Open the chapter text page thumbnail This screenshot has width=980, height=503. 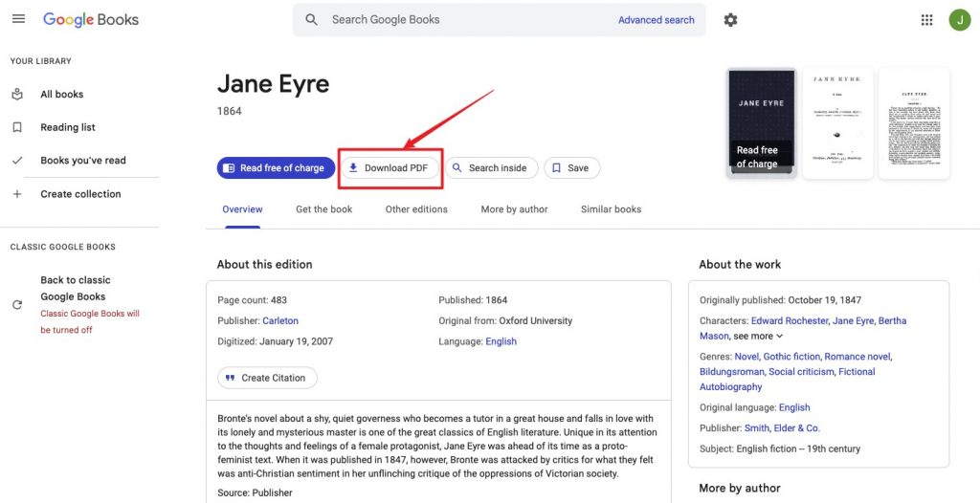coord(914,122)
